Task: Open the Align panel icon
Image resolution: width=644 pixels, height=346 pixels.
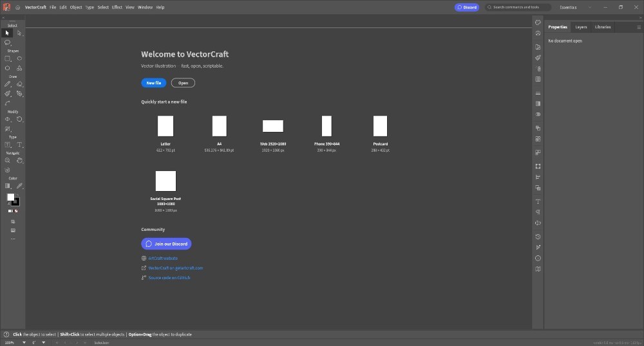Action: (538, 177)
